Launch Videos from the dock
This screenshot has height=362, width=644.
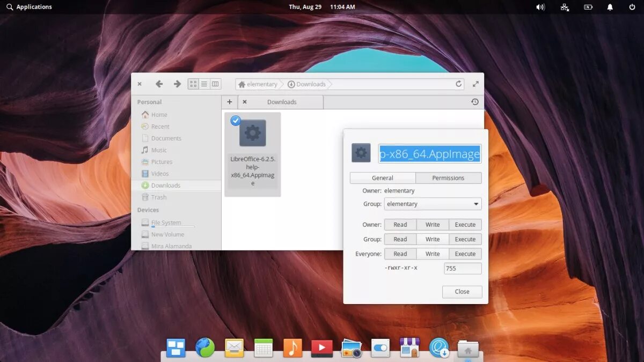pyautogui.click(x=322, y=348)
